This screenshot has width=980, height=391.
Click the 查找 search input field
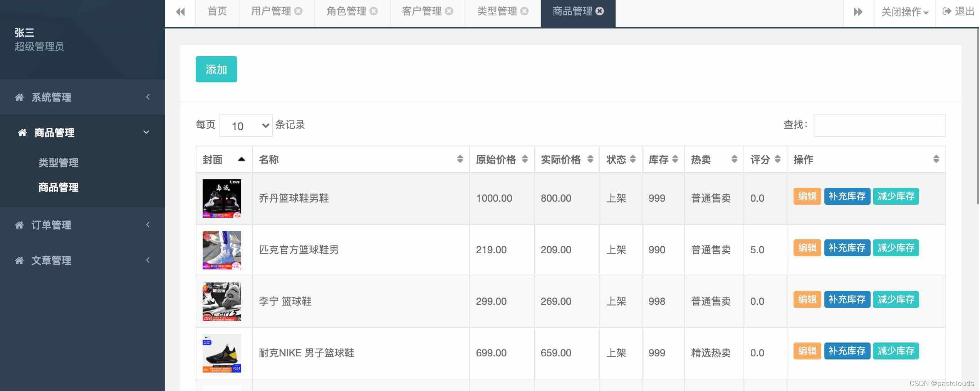tap(879, 125)
